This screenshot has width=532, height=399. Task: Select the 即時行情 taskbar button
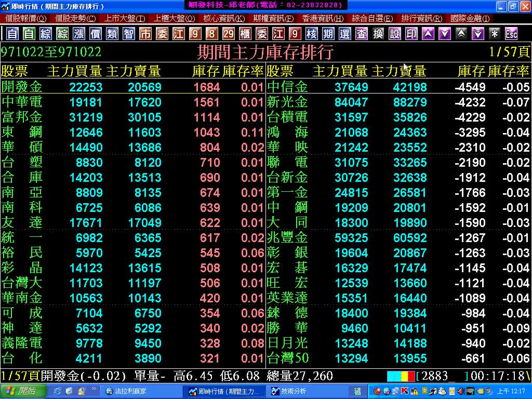(x=224, y=391)
